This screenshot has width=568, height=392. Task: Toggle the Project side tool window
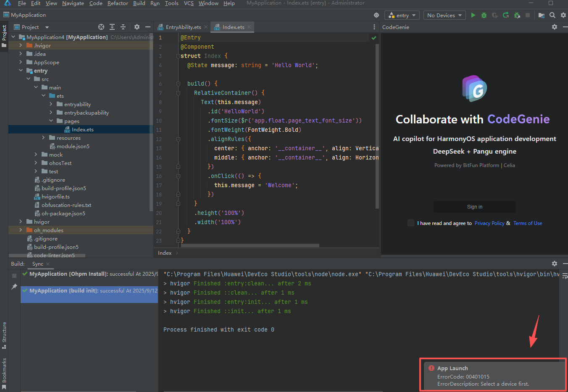(x=4, y=36)
